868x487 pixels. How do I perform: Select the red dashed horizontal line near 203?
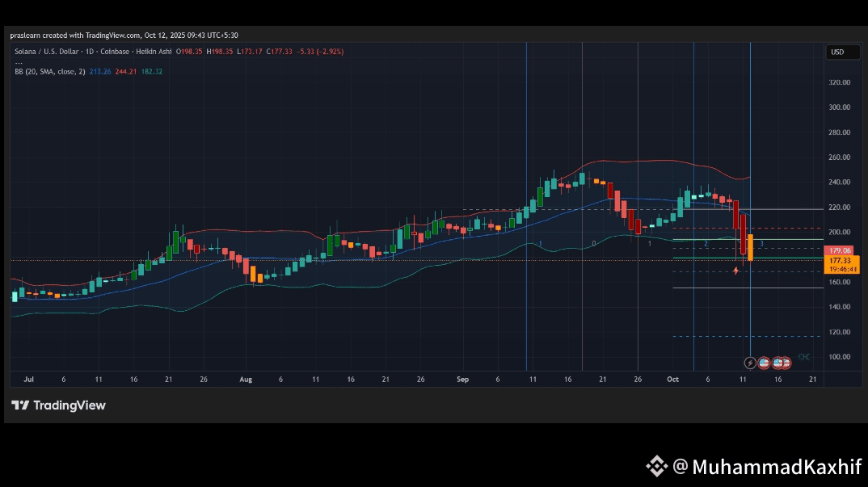tap(748, 228)
